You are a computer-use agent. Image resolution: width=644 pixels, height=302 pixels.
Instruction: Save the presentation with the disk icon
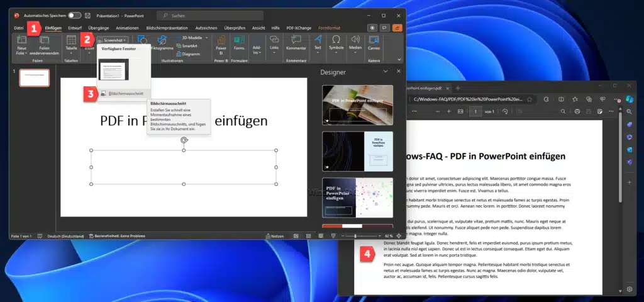tap(87, 16)
